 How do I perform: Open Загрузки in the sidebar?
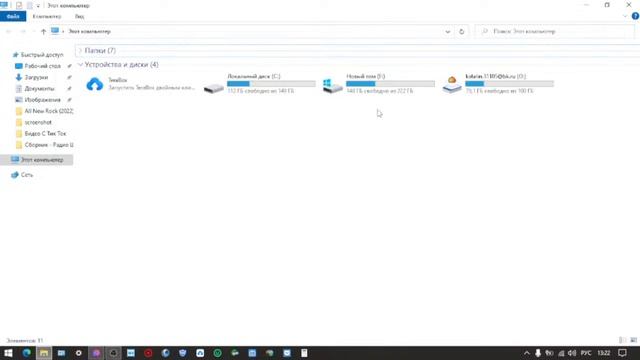(x=36, y=77)
